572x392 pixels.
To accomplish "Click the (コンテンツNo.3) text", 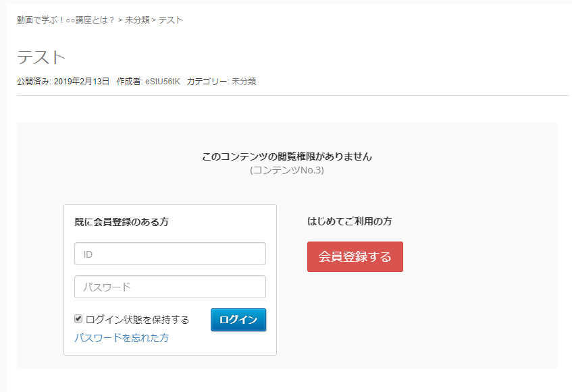I will (x=287, y=170).
